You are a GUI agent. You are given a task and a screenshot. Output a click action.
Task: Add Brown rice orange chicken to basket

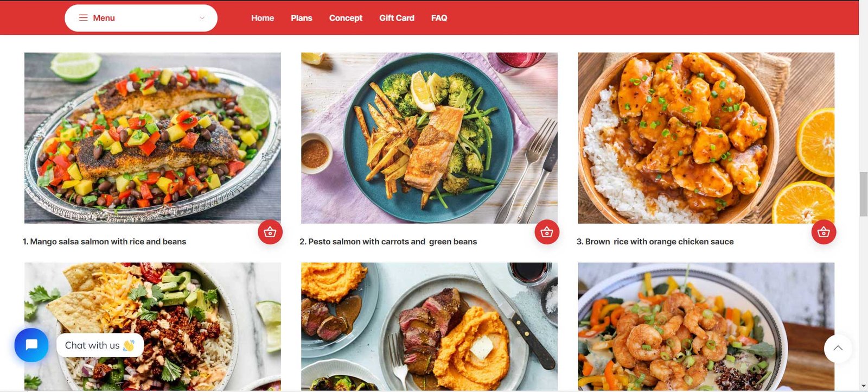tap(824, 232)
